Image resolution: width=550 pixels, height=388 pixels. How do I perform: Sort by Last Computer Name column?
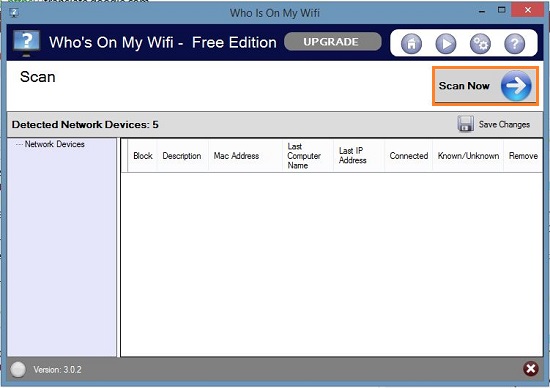(304, 156)
